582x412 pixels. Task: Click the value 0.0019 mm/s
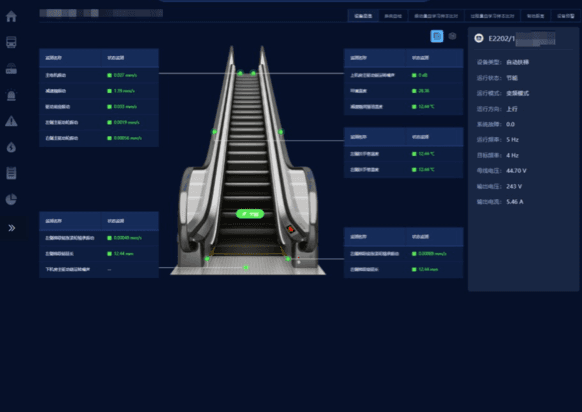127,122
